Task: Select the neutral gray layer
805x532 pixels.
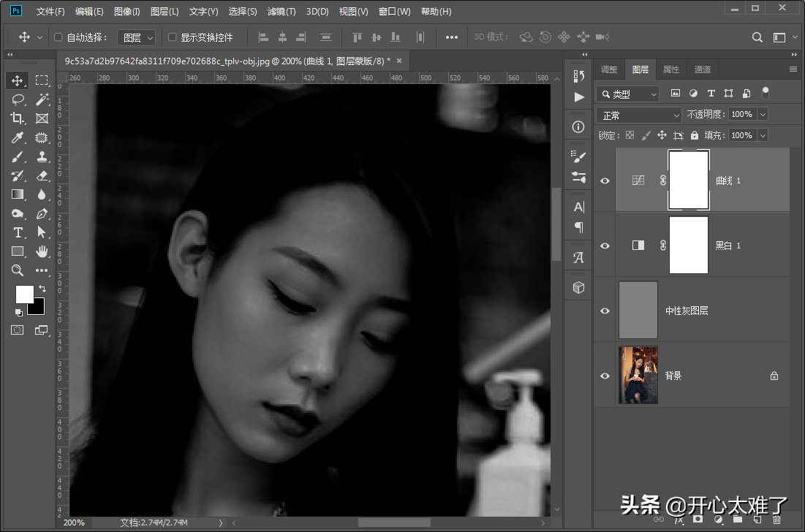Action: coord(687,311)
